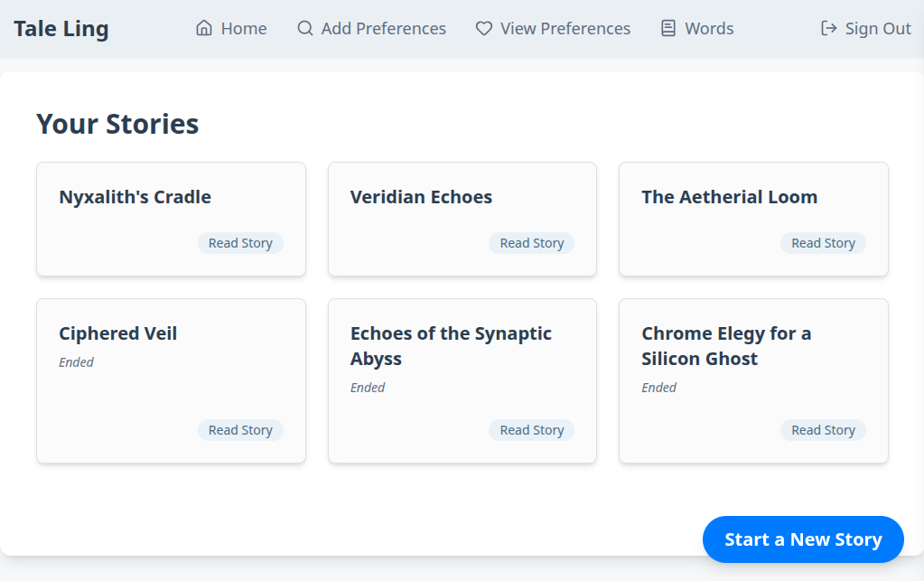Go to Add Preferences page
The width and height of the screenshot is (924, 581).
(383, 29)
